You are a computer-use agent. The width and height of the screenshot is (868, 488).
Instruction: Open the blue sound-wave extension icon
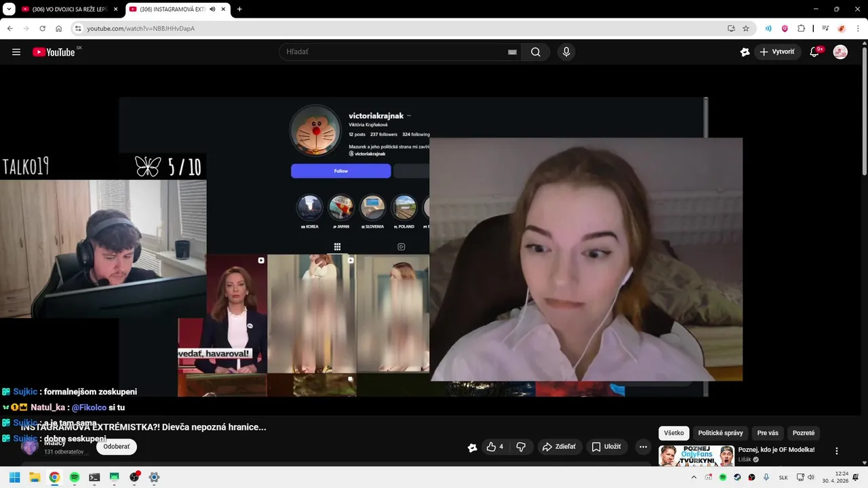coord(768,28)
